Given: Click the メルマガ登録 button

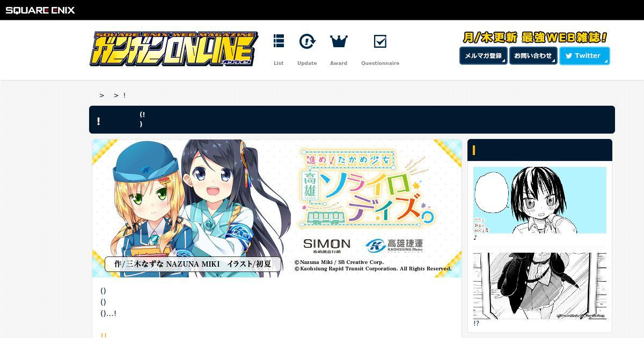Looking at the screenshot, I should click(x=483, y=56).
